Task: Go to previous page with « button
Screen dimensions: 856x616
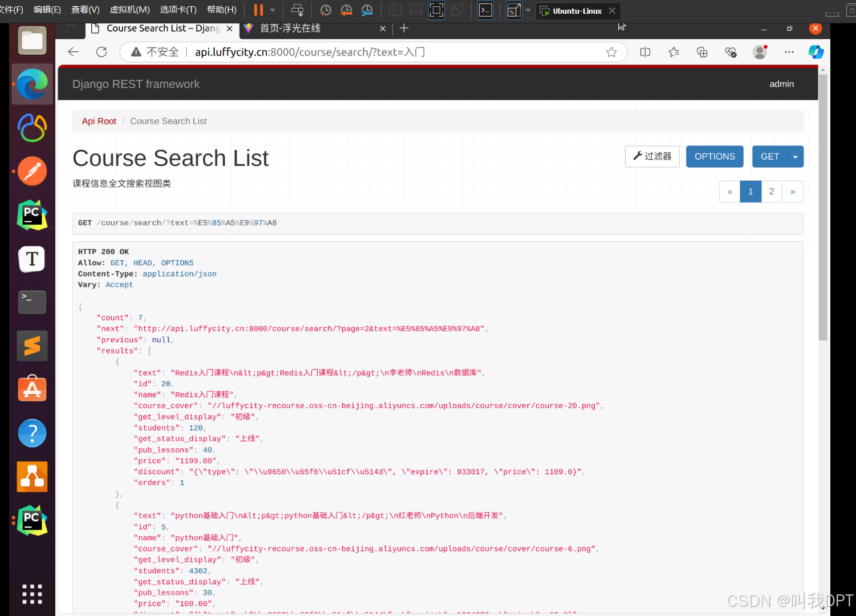Action: [x=729, y=192]
